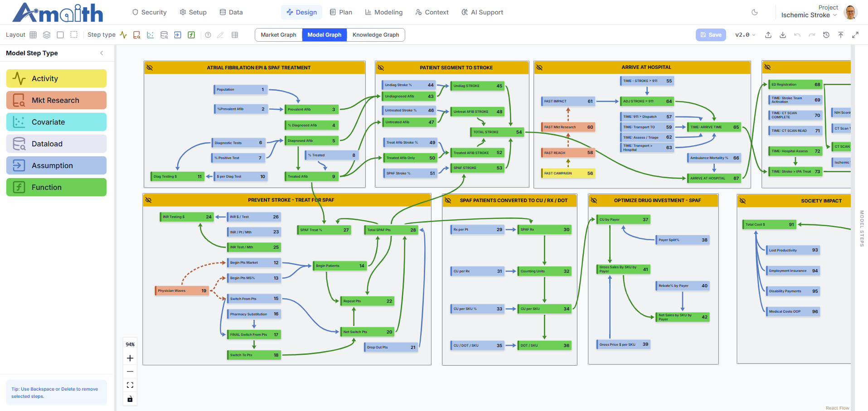This screenshot has width=868, height=411.
Task: Select the Mkt Research step type button
Action: point(56,100)
